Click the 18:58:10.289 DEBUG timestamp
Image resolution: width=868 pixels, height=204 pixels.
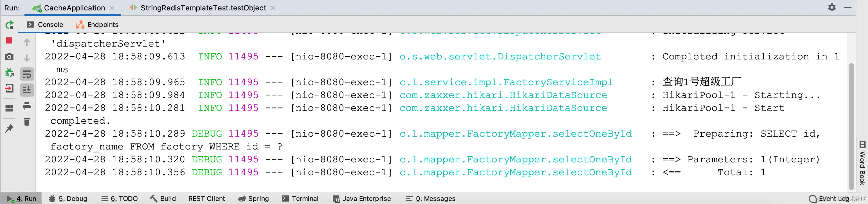pos(115,134)
